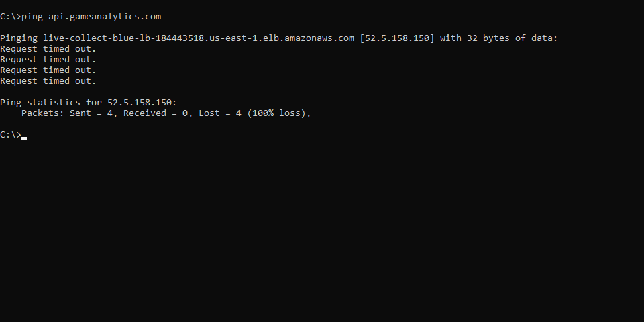Click the bracketed IP address [52.5.158.150]

pyautogui.click(x=397, y=38)
